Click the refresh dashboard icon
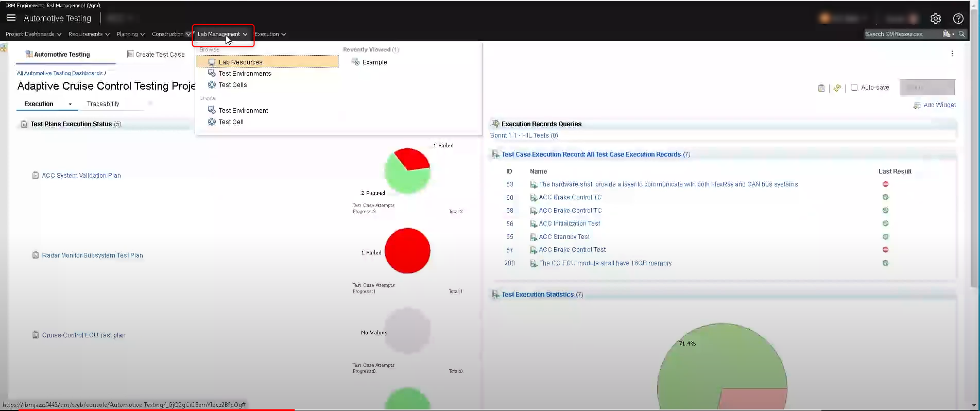 (x=837, y=88)
